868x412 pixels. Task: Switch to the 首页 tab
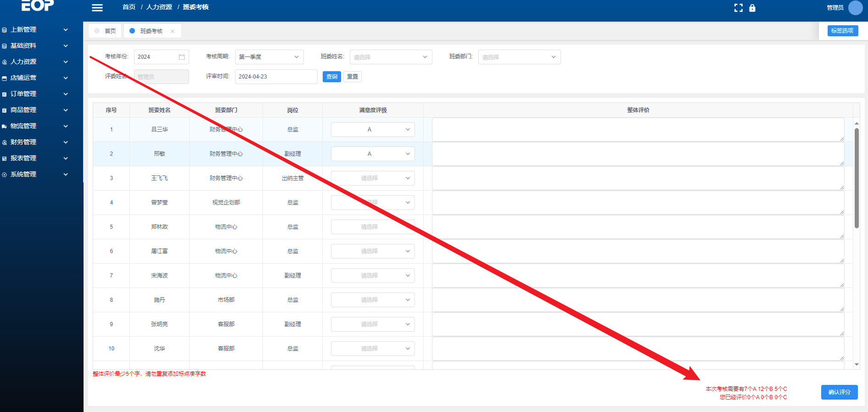[105, 31]
